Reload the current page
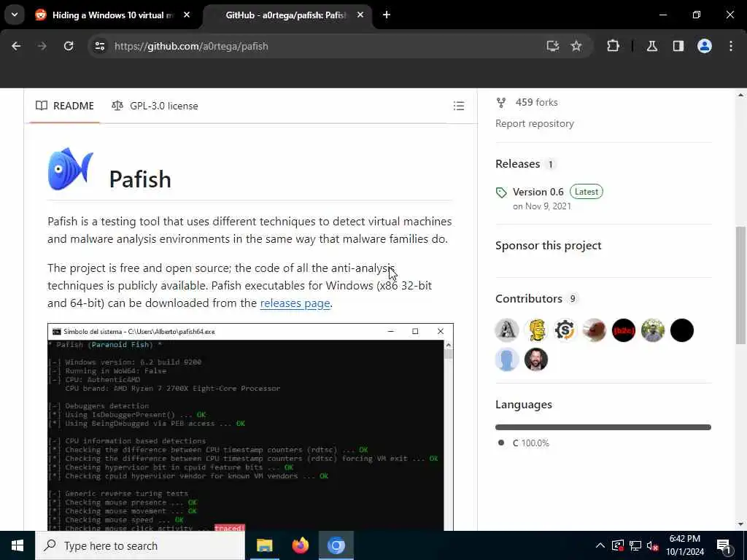Viewport: 747px width, 560px height. pos(69,46)
